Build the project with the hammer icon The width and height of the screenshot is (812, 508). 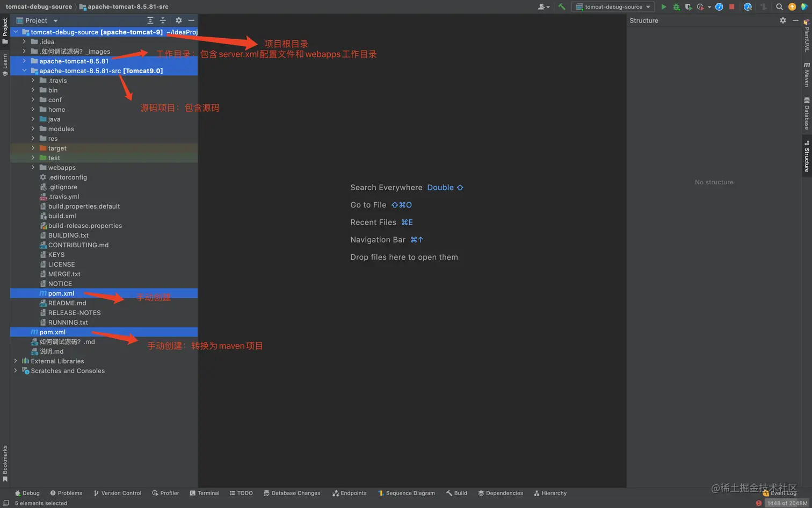562,7
